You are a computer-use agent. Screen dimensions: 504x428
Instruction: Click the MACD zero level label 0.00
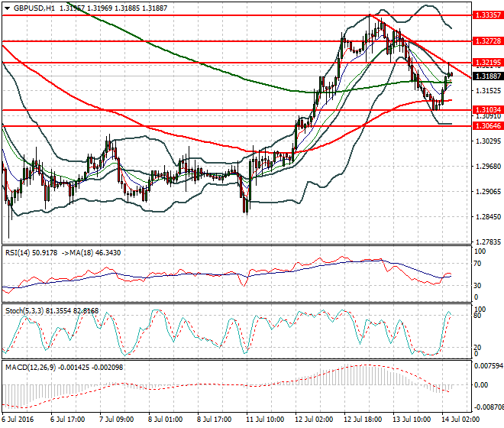coord(481,385)
